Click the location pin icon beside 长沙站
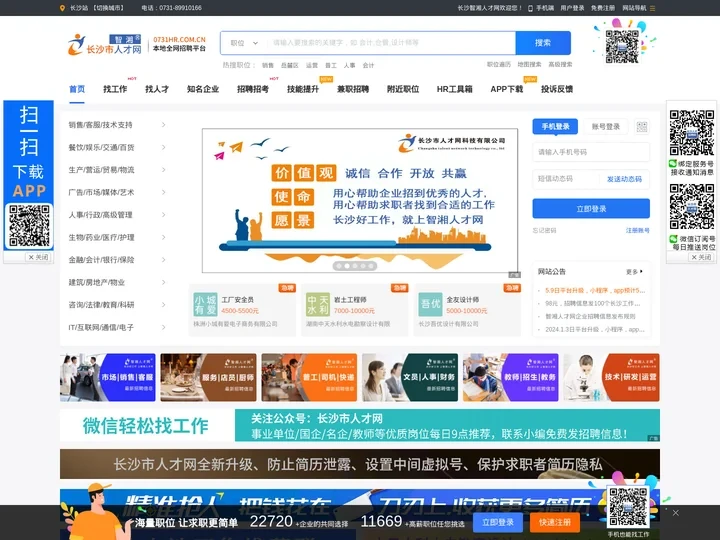720x540 pixels. tap(62, 8)
